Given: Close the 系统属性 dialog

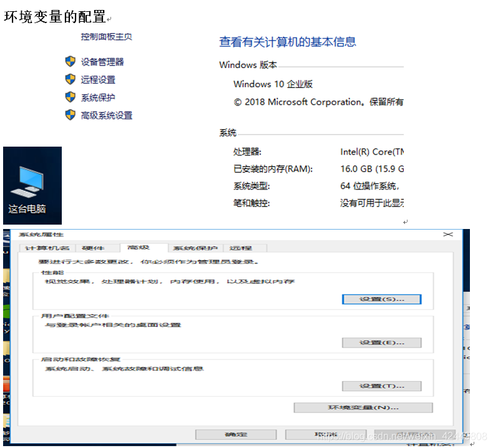Looking at the screenshot, I should pos(448,235).
